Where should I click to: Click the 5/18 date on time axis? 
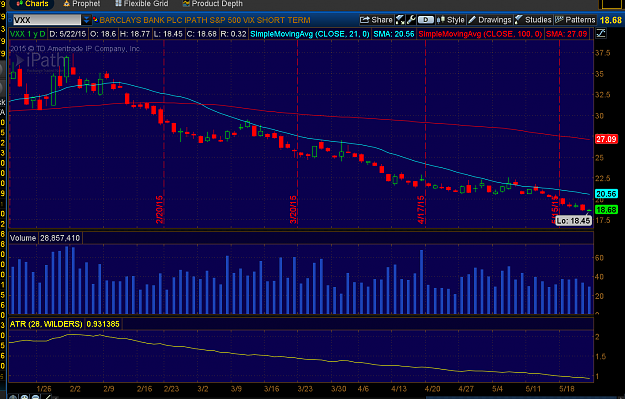(566, 389)
